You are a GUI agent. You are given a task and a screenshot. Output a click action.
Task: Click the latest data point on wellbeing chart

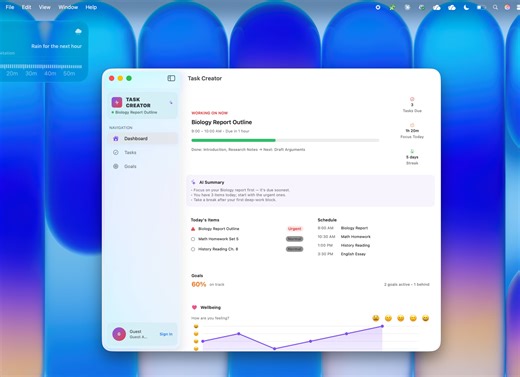coord(382,326)
